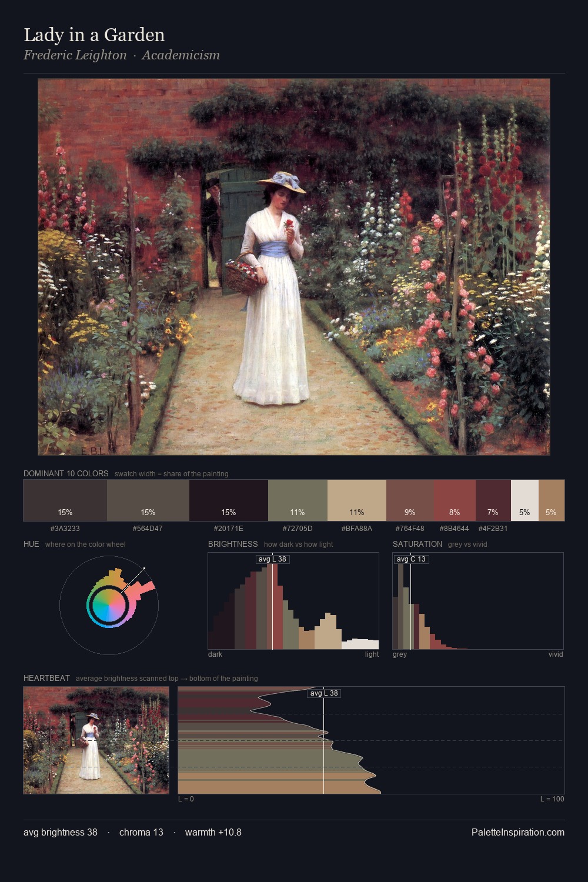Screen dimensions: 588x882
Task: Click the title 'Lady in a Garden'
Action: (94, 35)
